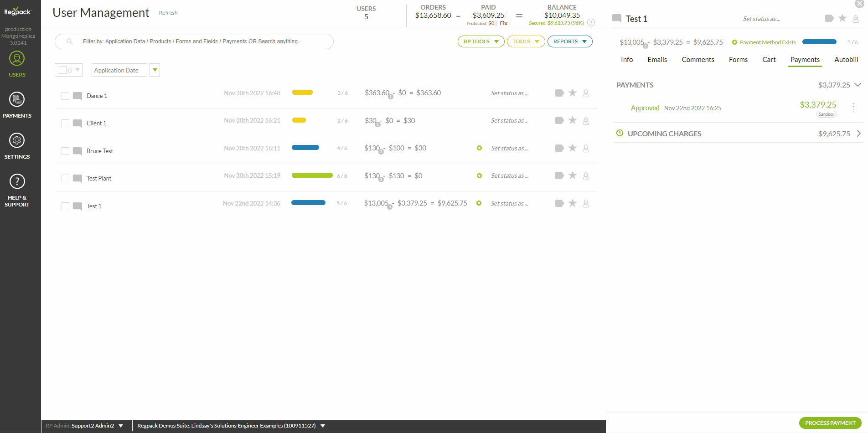Tick the checkbox for Test Plant
868x433 pixels.
[65, 178]
